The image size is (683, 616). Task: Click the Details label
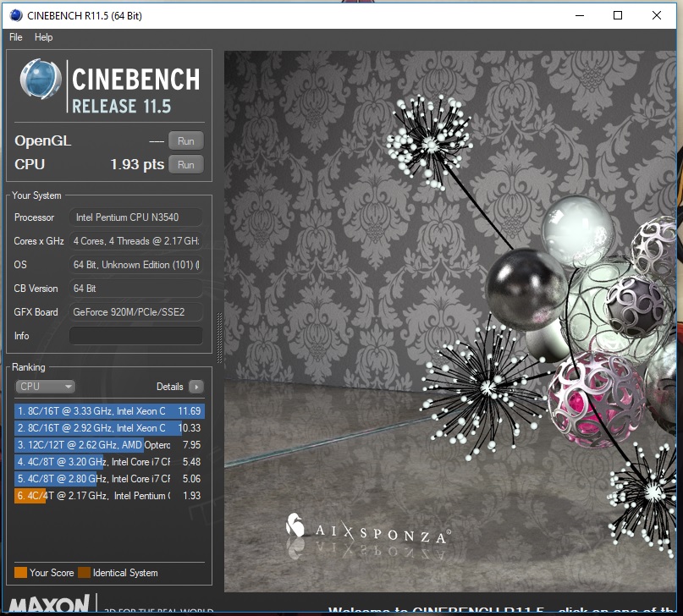click(169, 387)
